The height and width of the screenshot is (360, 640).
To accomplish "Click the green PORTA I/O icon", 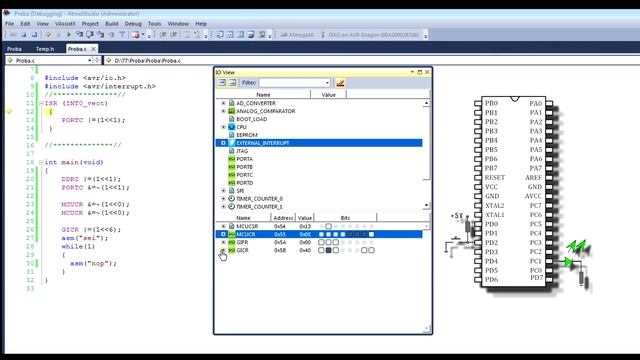I will [x=231, y=159].
